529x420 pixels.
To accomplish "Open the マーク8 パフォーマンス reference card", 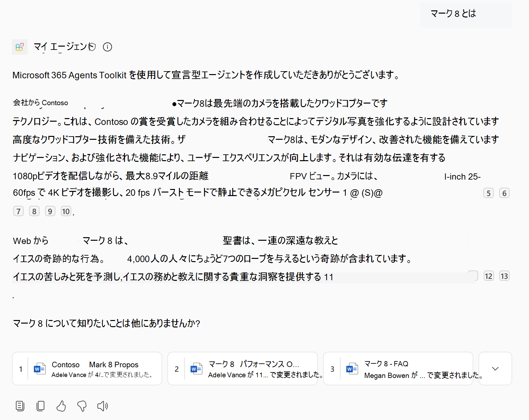I will 243,369.
